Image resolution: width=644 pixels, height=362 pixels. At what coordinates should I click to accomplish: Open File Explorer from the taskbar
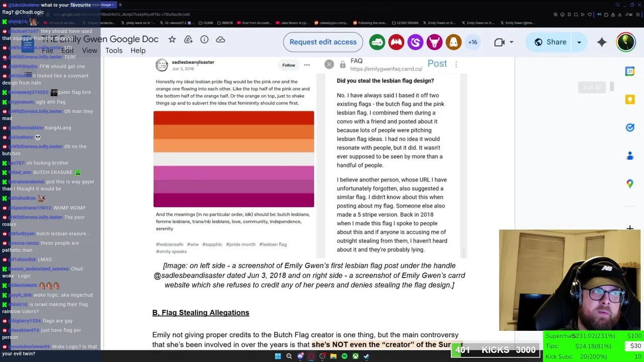(333, 356)
